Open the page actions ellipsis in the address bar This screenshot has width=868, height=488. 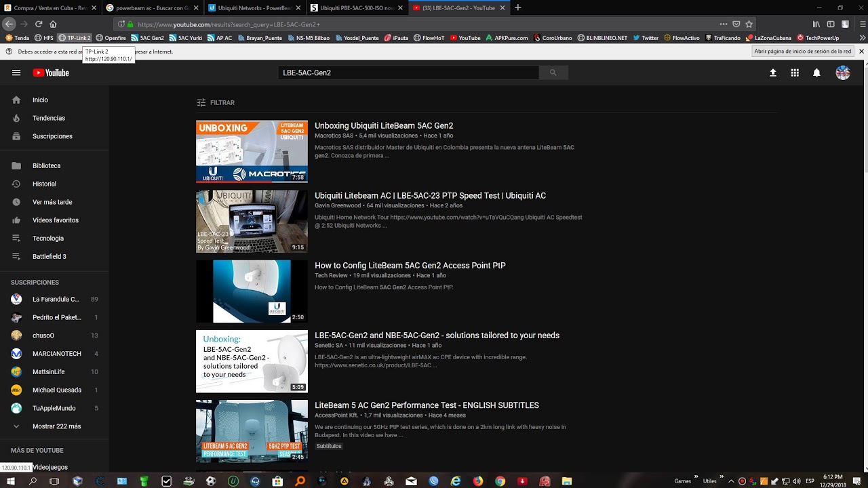coord(724,24)
